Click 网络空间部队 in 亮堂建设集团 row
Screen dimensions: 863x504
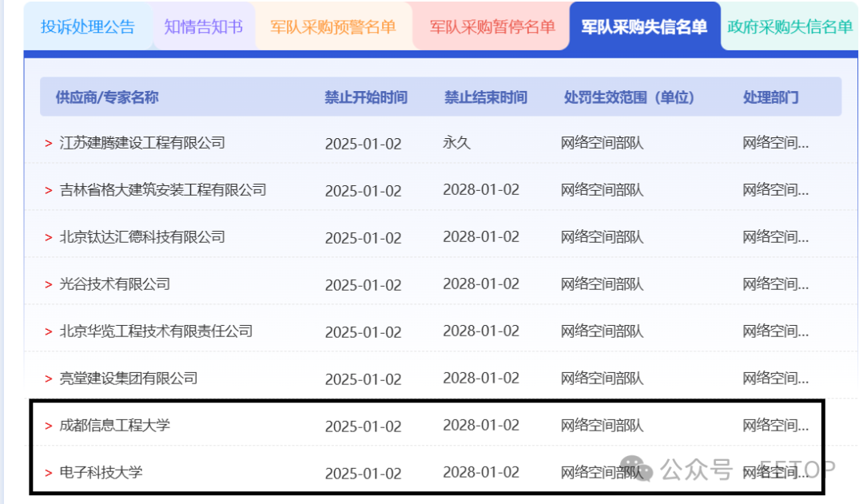point(603,379)
